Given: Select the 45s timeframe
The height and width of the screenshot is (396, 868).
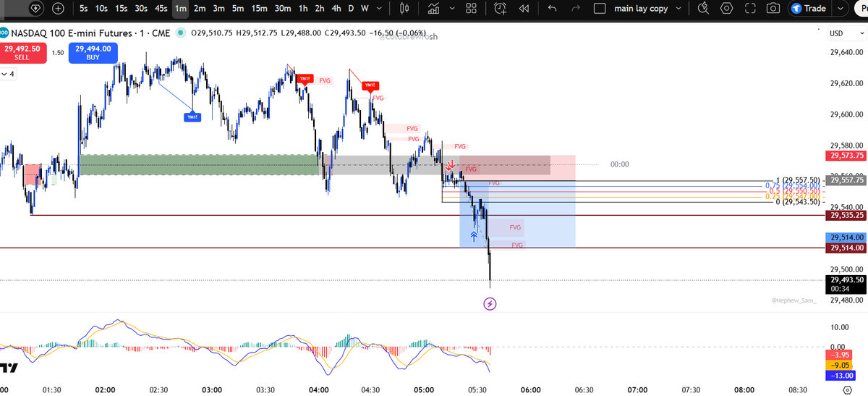Looking at the screenshot, I should (x=161, y=9).
